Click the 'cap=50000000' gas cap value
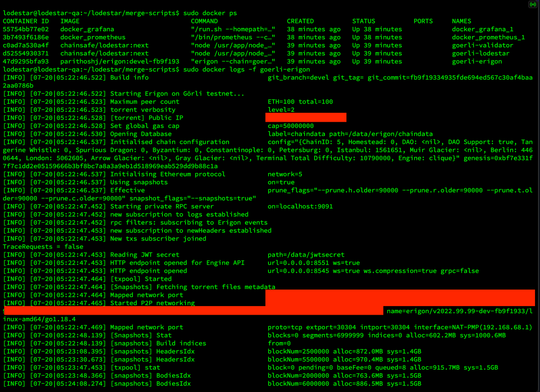The image size is (540, 392). point(291,126)
